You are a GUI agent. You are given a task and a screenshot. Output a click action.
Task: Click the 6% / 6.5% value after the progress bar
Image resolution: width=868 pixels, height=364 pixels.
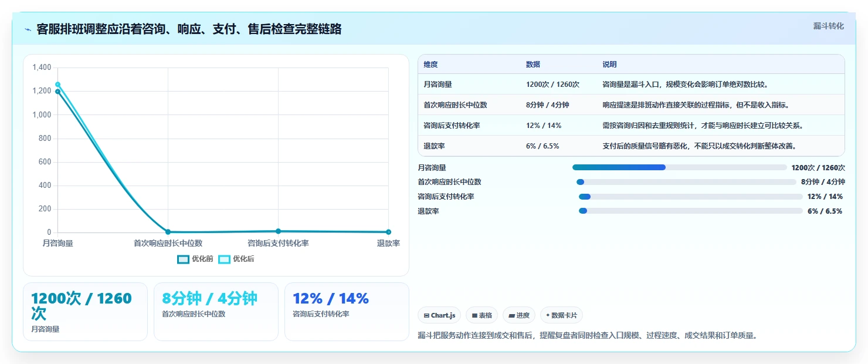coord(825,211)
